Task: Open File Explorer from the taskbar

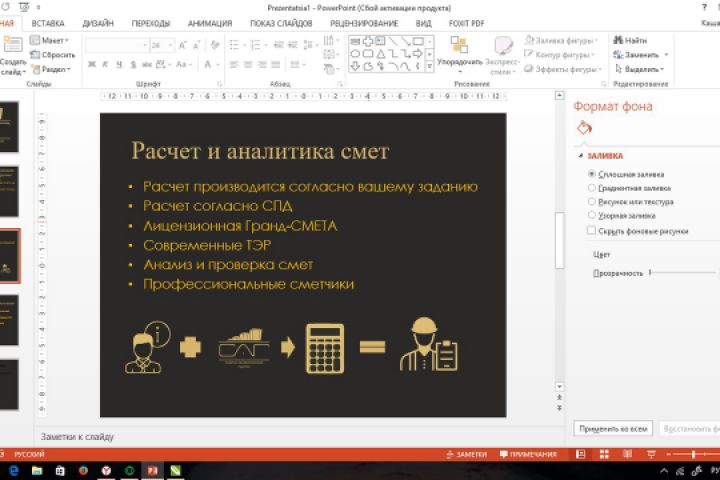Action: click(37, 471)
